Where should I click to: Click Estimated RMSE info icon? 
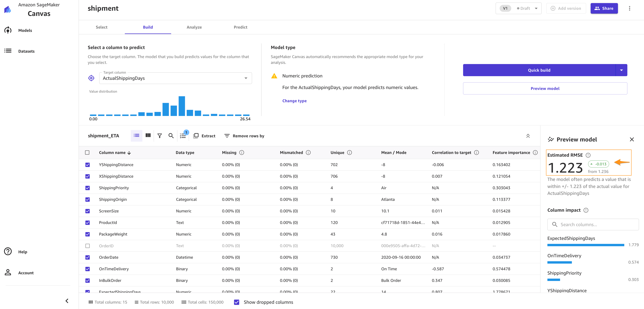588,155
